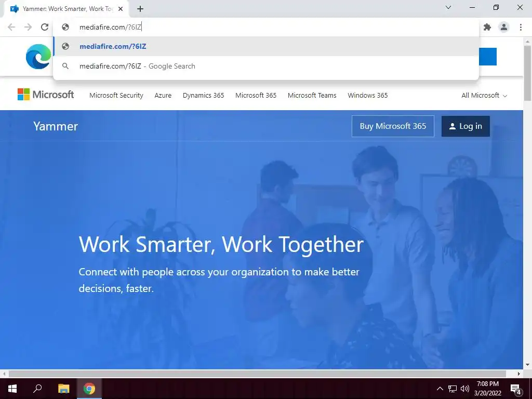Viewport: 532px width, 399px height.
Task: Select the Yammer: Work Smarter tab
Action: tap(67, 9)
